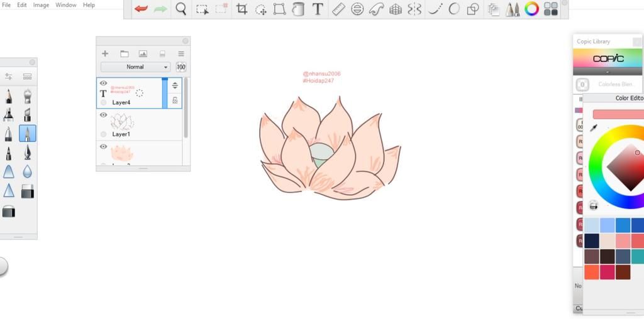
Task: Select the Steady Stroke tool
Action: [435, 9]
